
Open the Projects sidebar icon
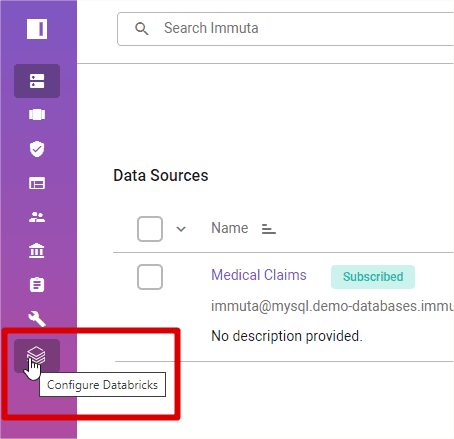(x=37, y=115)
